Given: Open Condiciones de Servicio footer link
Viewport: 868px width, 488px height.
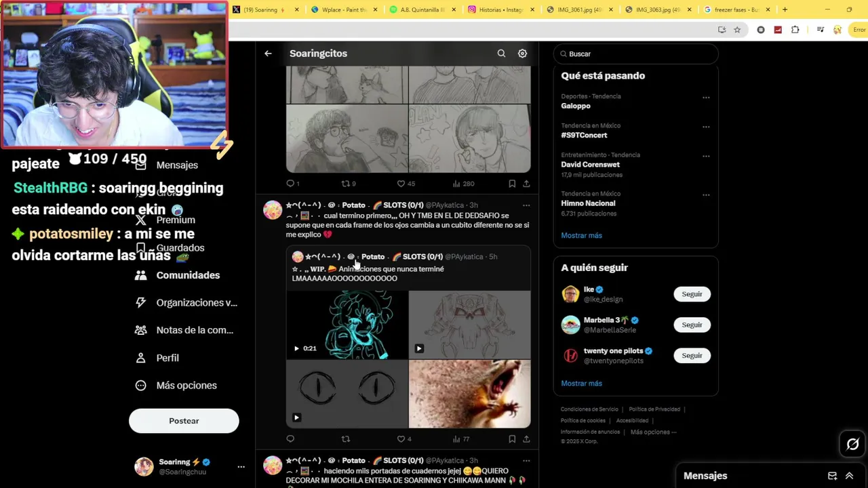Looking at the screenshot, I should pos(589,409).
